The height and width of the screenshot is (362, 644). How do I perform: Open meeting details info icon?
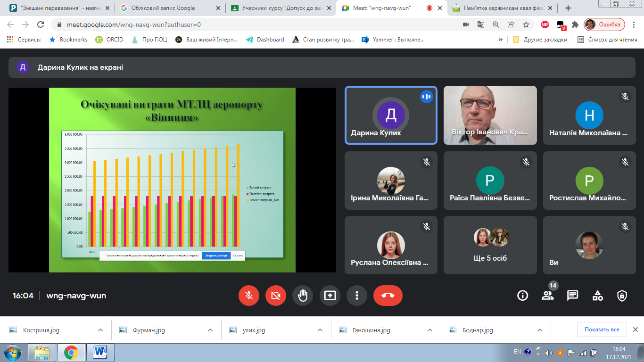point(522,296)
